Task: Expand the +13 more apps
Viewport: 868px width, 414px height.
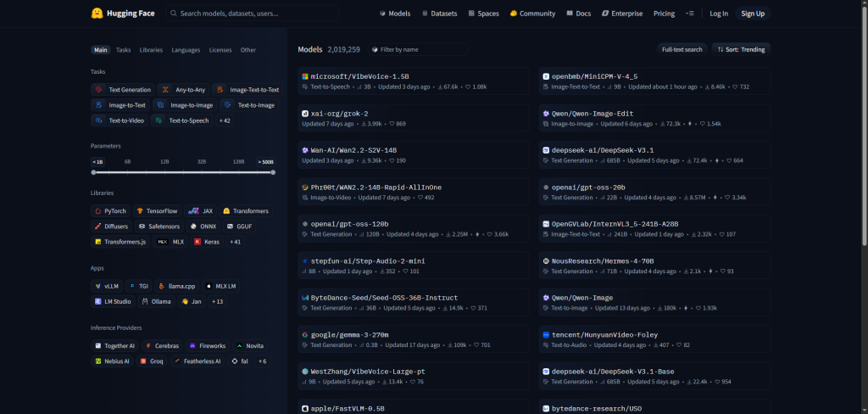Action: coord(217,301)
